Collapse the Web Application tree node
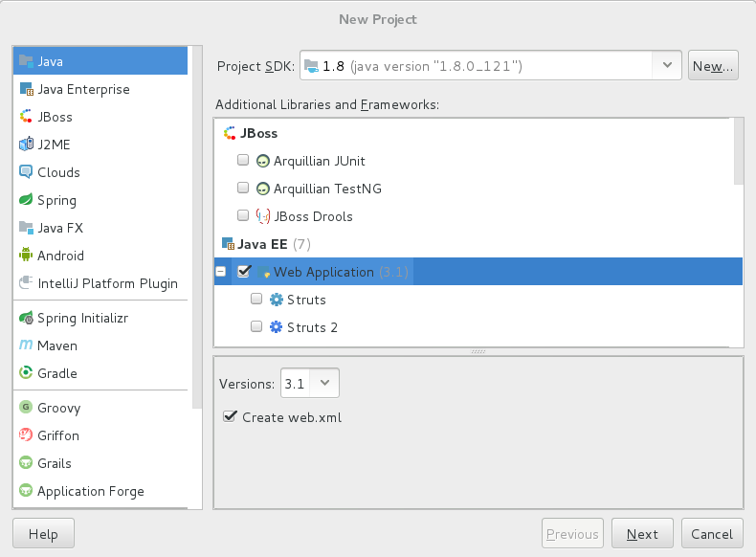Viewport: 756px width, 557px height. point(221,272)
